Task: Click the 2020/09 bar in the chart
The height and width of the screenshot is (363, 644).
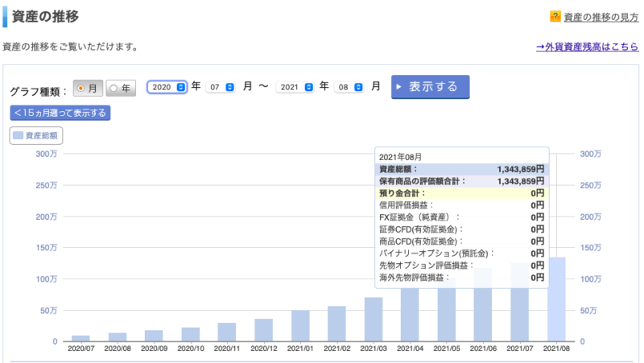Action: coord(154,336)
